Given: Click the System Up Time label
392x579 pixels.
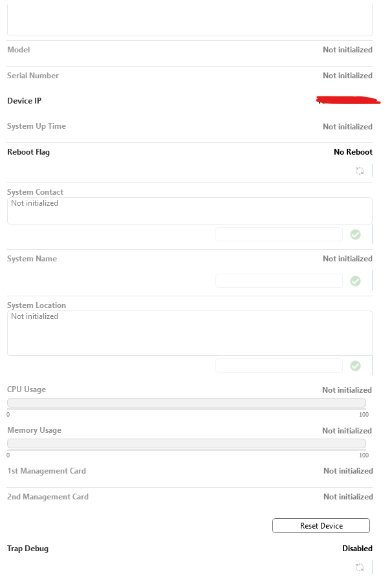Looking at the screenshot, I should coord(36,126).
